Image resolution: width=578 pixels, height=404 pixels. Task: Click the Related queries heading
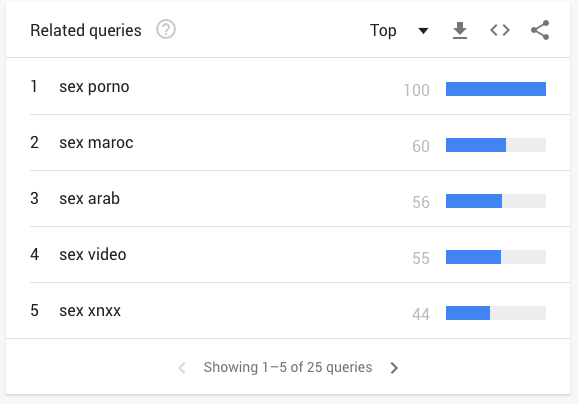tap(86, 31)
